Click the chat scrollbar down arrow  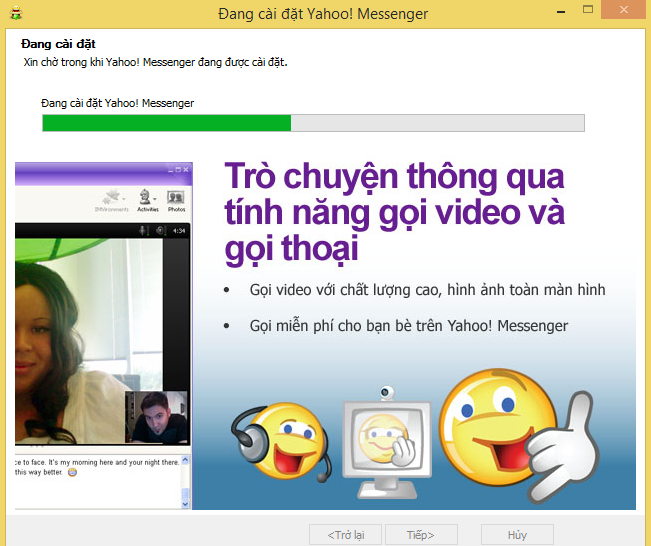[185, 504]
